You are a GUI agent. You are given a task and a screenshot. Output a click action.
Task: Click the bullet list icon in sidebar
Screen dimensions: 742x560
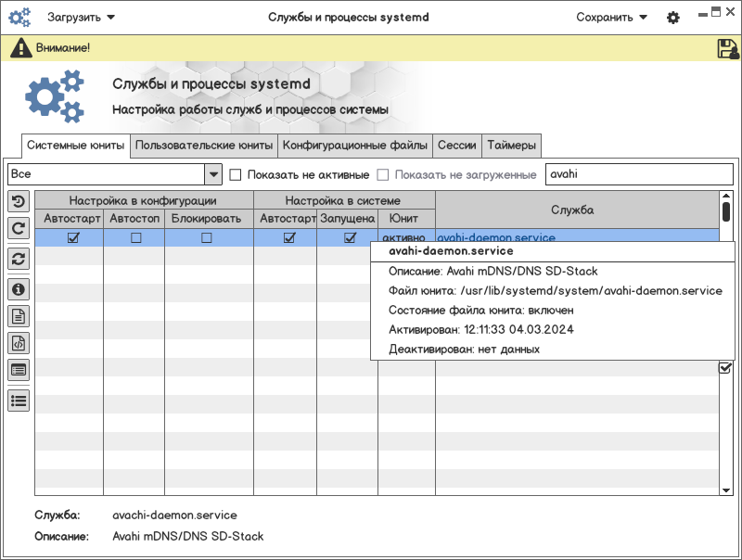click(x=19, y=401)
